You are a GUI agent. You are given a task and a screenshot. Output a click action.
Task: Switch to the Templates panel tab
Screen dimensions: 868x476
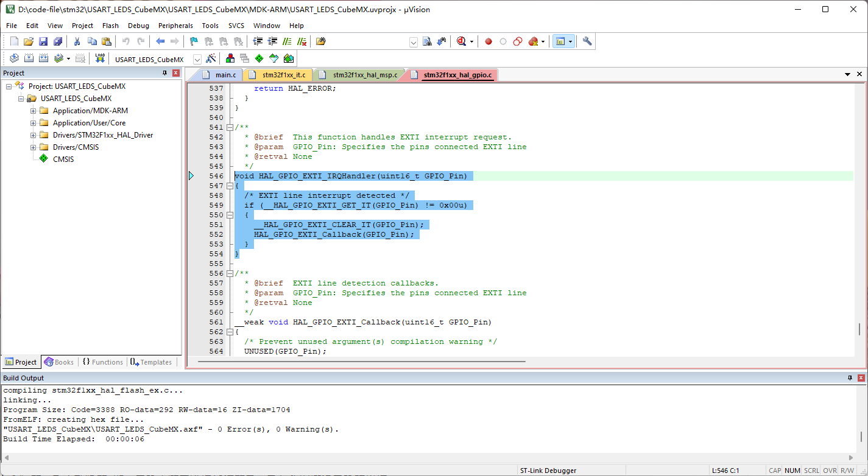pos(150,362)
